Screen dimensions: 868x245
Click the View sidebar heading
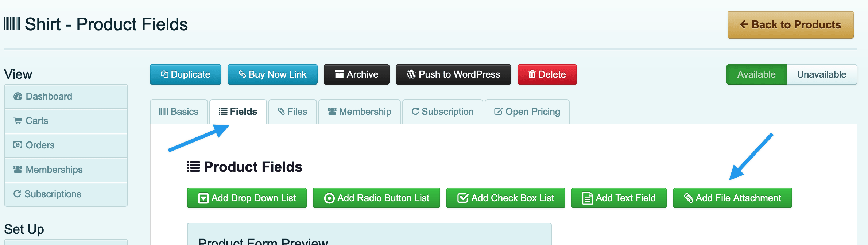pyautogui.click(x=18, y=74)
